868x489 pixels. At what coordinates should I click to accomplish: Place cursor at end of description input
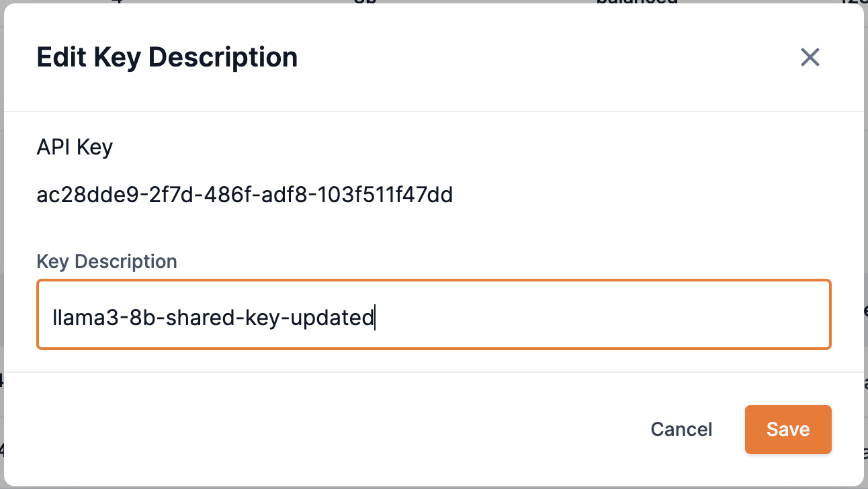coord(374,317)
